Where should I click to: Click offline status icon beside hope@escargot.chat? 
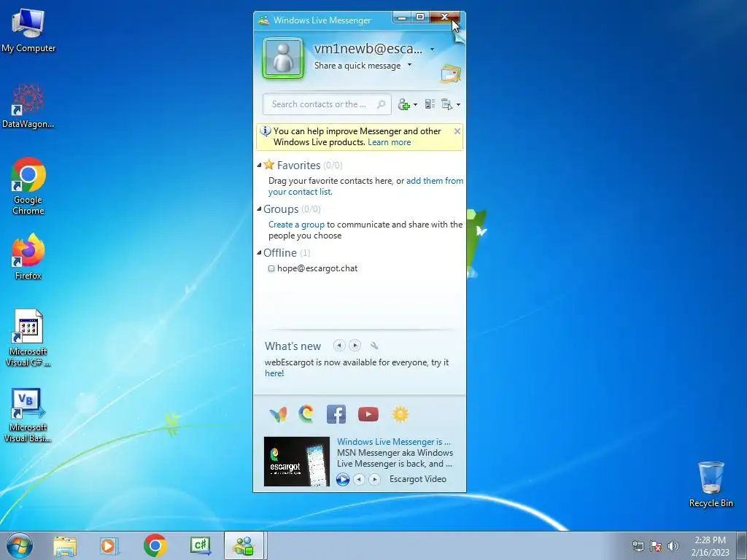271,268
